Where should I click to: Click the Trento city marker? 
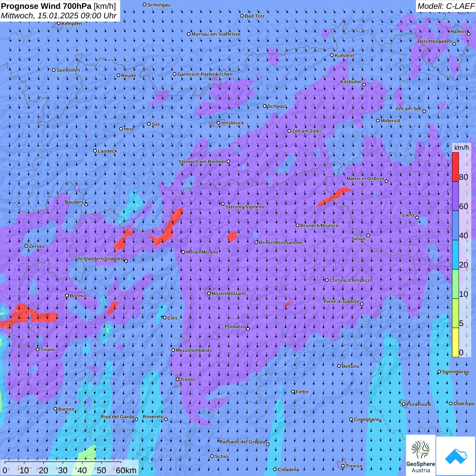tap(177, 379)
